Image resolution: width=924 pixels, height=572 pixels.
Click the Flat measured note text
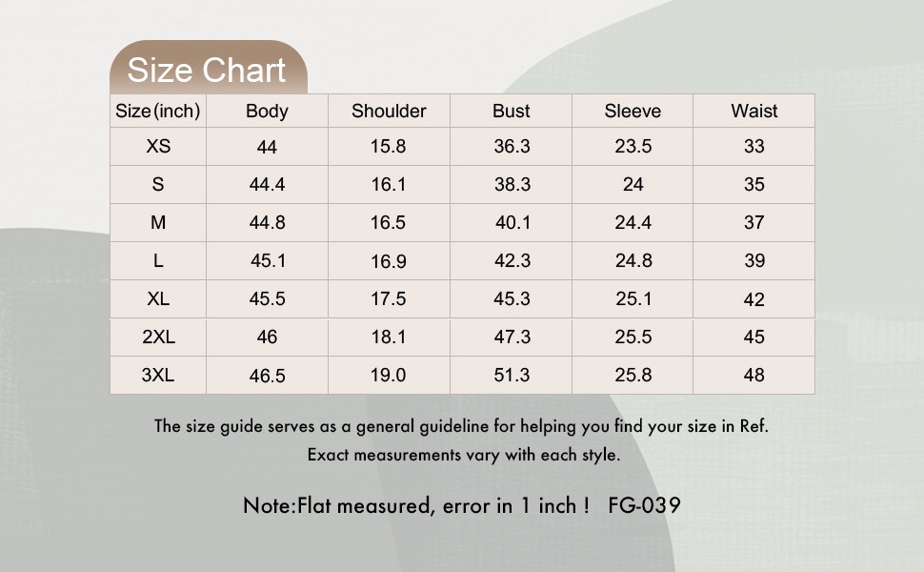point(416,505)
